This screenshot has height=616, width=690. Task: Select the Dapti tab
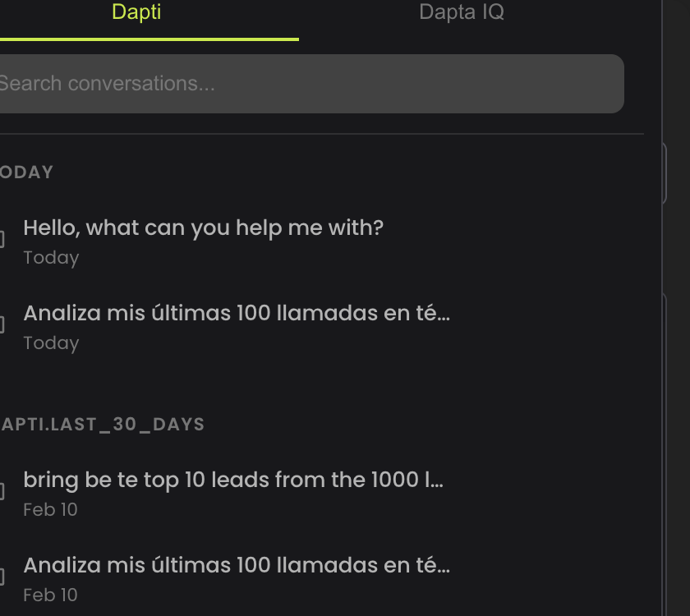[135, 12]
